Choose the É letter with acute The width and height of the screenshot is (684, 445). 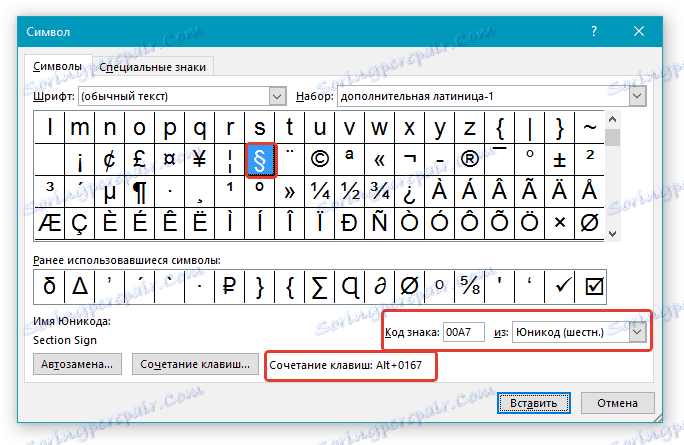(x=139, y=223)
